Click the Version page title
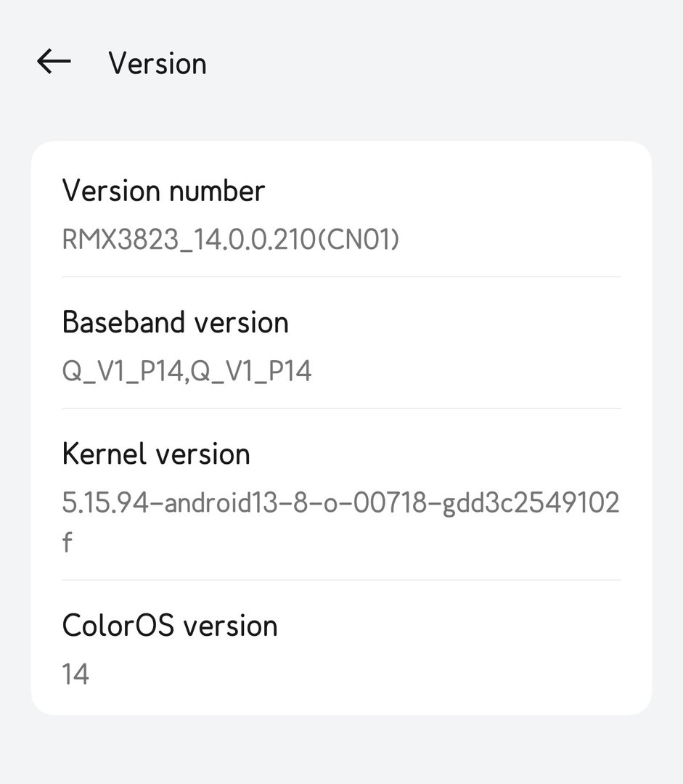The width and height of the screenshot is (683, 784). coord(158,63)
